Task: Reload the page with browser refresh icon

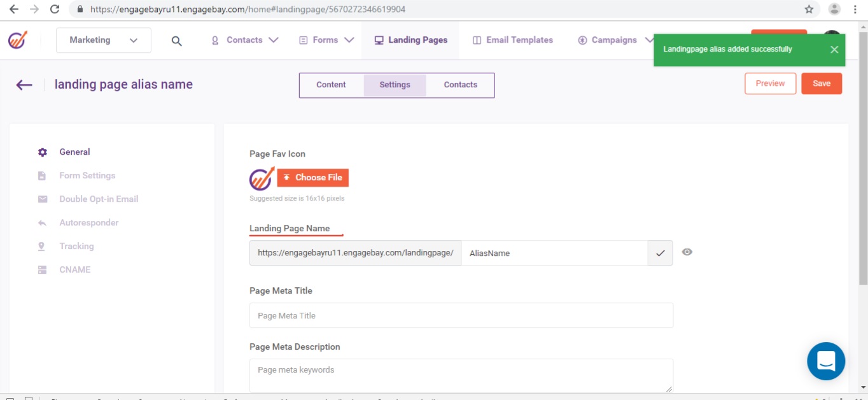Action: (55, 10)
